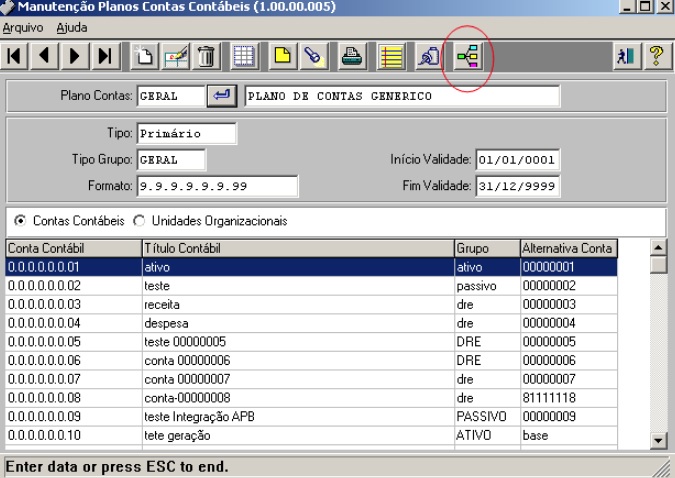Open the yellow lined list icon
Viewport: 675px width, 478px height.
(391, 56)
